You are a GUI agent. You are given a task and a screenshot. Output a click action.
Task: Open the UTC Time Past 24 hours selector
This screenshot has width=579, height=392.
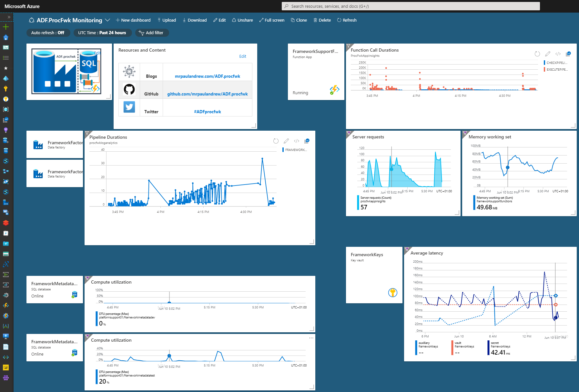pos(102,33)
